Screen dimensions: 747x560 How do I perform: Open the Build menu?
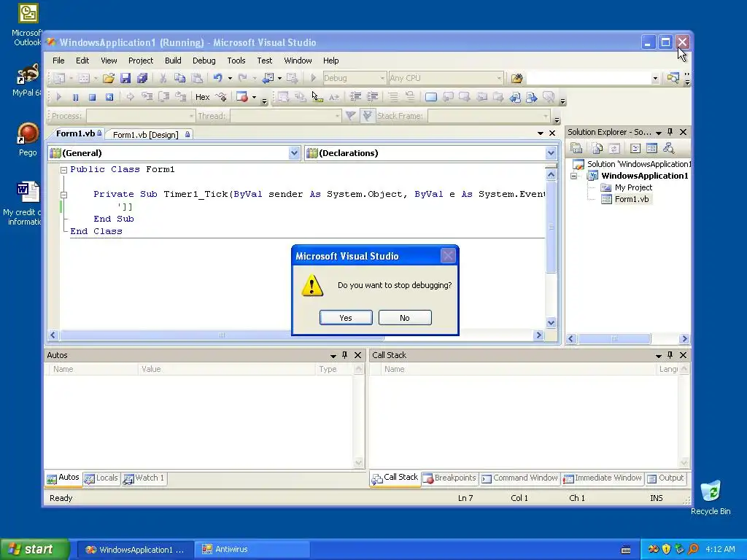pos(173,61)
